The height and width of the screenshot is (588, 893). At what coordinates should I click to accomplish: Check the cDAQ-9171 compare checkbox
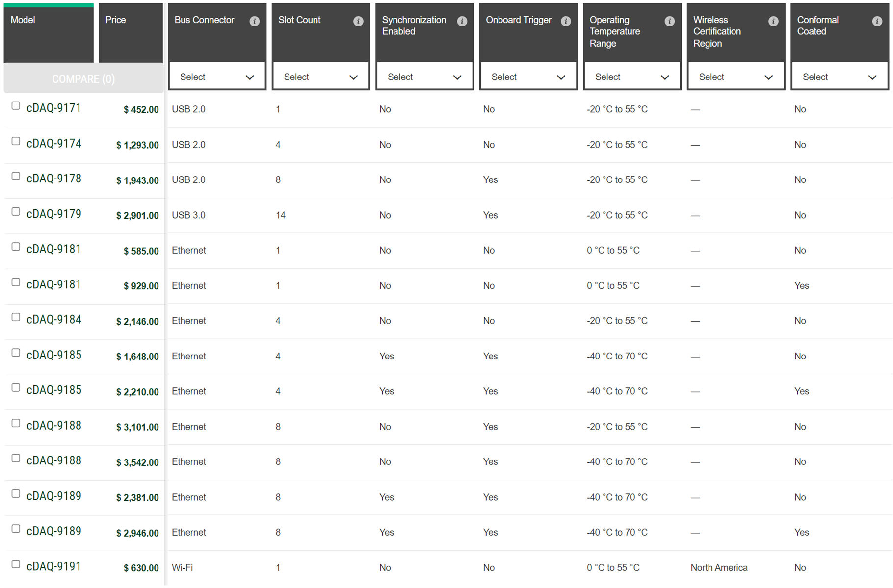16,106
